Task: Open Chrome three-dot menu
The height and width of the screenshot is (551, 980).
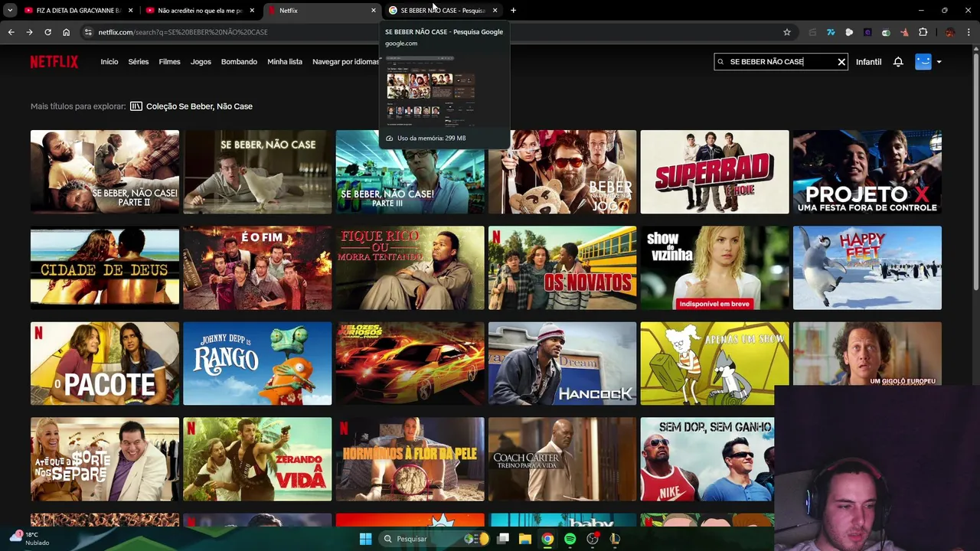Action: 969,32
